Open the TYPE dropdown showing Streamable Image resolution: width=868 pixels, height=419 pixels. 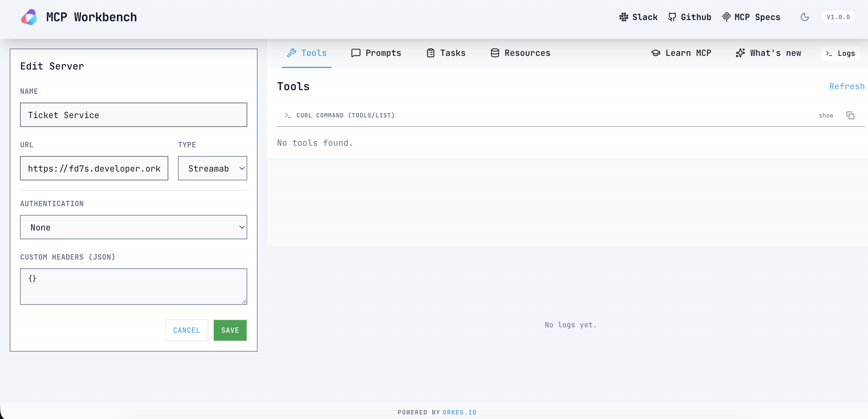click(x=212, y=168)
